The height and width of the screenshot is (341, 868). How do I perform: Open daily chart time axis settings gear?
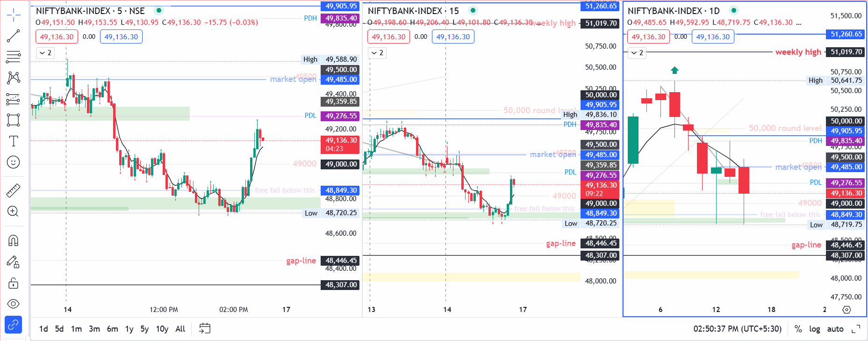[x=846, y=310]
